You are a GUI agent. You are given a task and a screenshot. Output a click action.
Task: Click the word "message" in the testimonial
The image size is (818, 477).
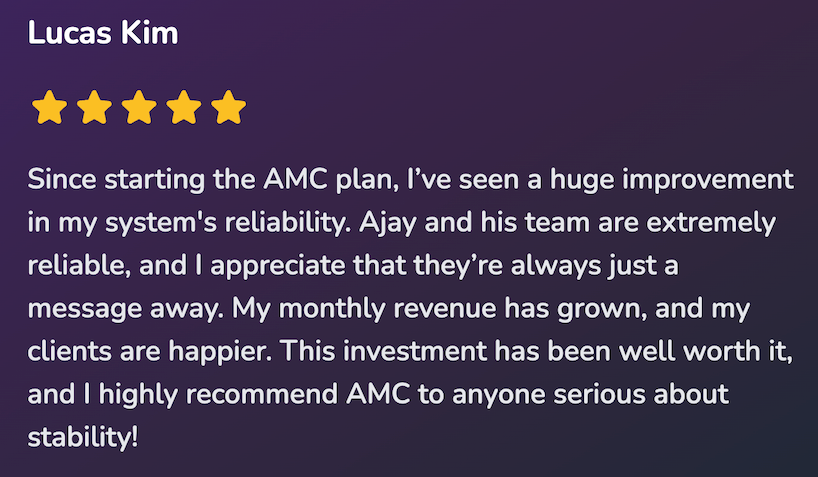pyautogui.click(x=85, y=310)
